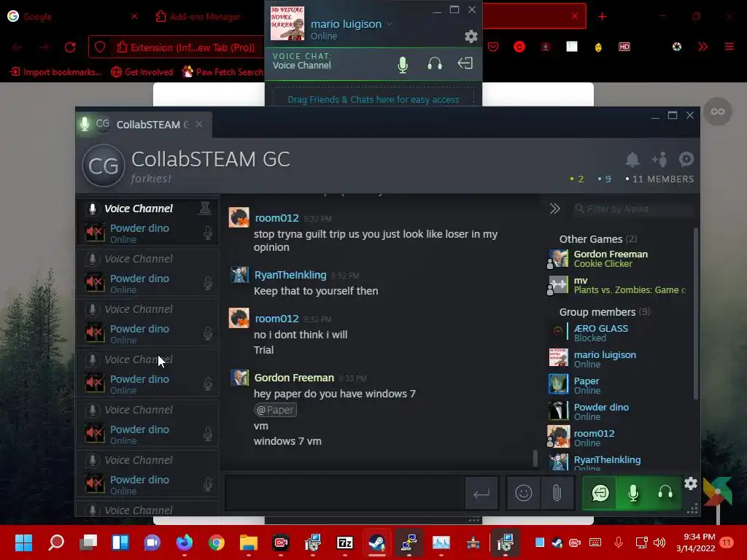The height and width of the screenshot is (560, 747).
Task: Reload the browser page
Action: point(70,47)
